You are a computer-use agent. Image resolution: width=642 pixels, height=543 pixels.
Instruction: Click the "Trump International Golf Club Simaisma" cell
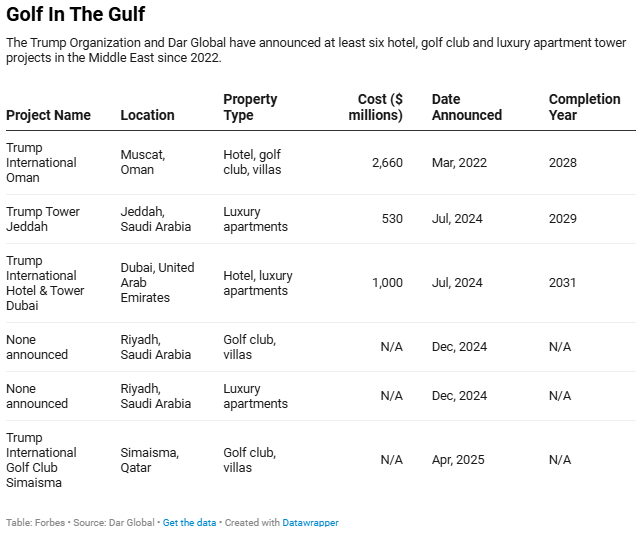coord(41,460)
